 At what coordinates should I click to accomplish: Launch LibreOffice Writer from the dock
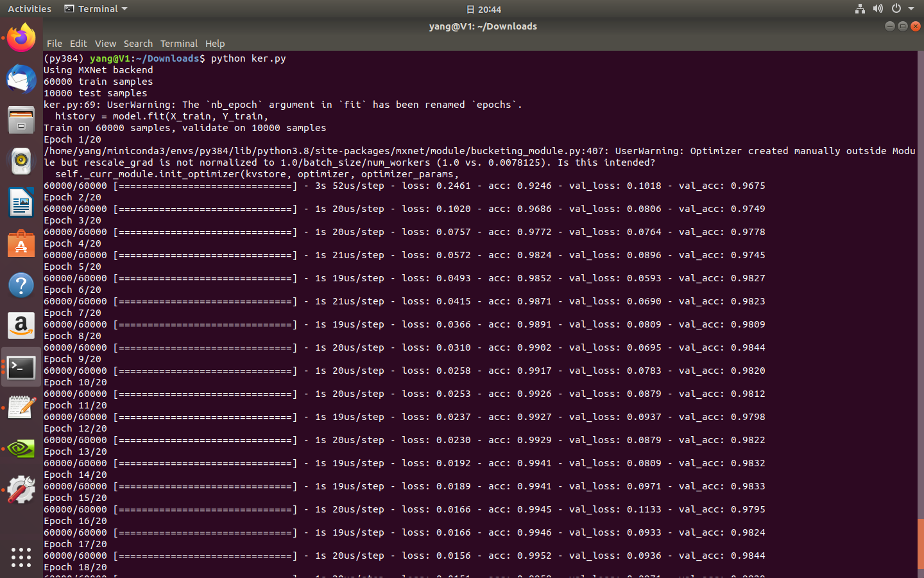point(21,202)
